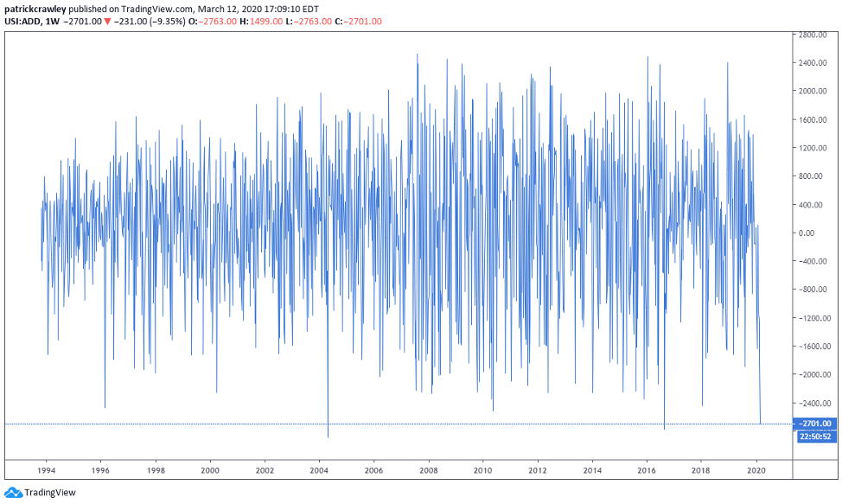Click the 800.00 price axis label
The image size is (842, 504).
pyautogui.click(x=811, y=176)
